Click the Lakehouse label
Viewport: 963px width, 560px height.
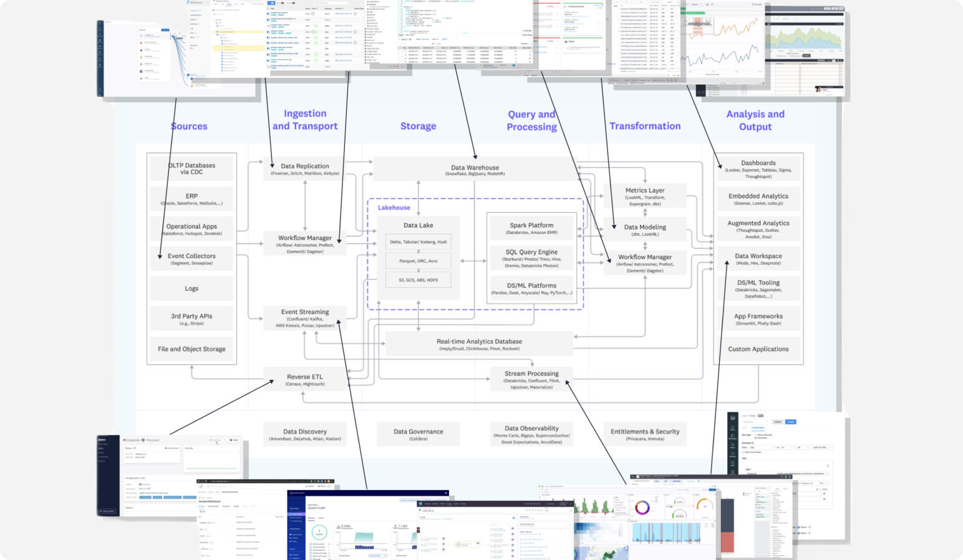click(x=394, y=208)
